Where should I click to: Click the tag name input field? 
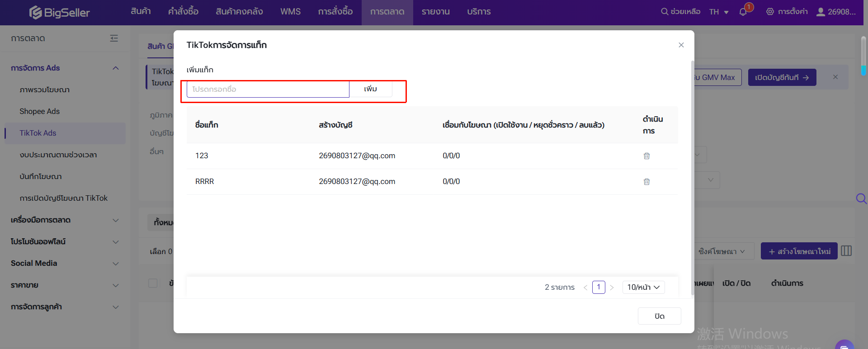point(268,89)
